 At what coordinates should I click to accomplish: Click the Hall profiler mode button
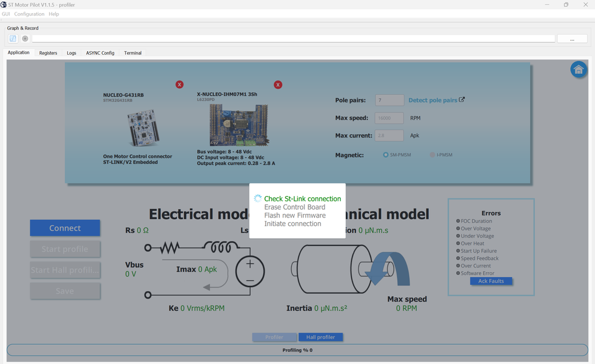pyautogui.click(x=320, y=337)
